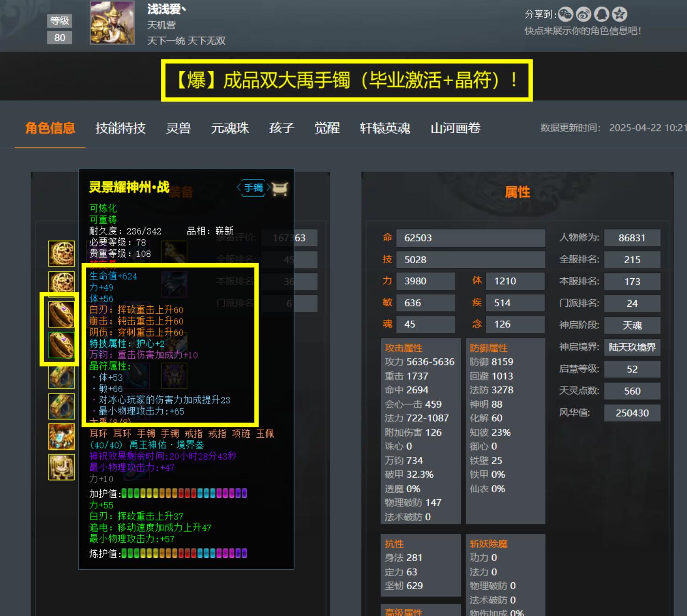Click the 防御属性 section heading
Image resolution: width=687 pixels, height=616 pixels.
(489, 348)
